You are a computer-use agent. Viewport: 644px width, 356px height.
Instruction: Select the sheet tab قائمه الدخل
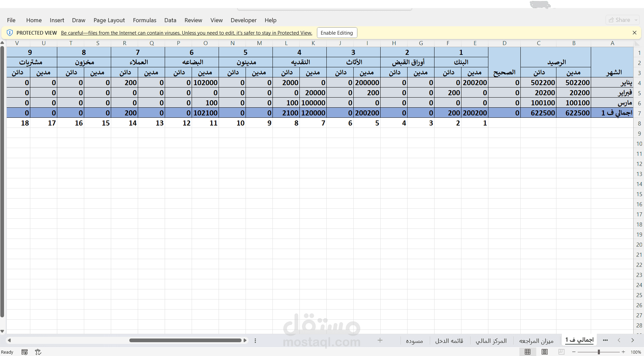click(x=449, y=341)
